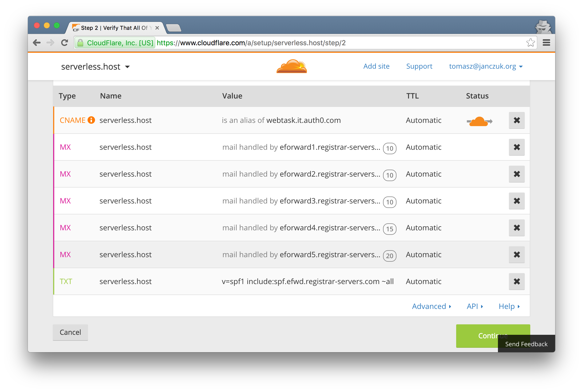Delete the eforward3 MX record
The width and height of the screenshot is (583, 392).
pyautogui.click(x=517, y=201)
